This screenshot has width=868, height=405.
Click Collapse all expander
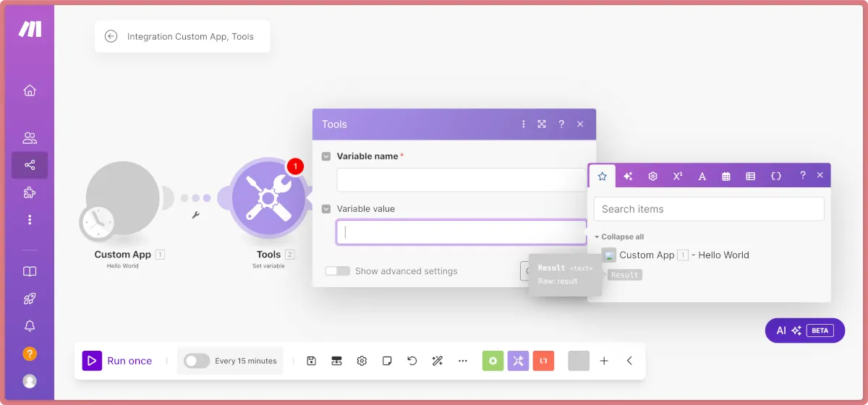coord(619,236)
